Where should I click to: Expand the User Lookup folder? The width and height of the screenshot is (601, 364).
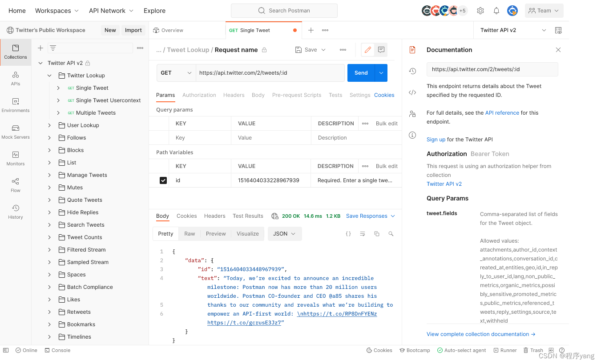49,125
